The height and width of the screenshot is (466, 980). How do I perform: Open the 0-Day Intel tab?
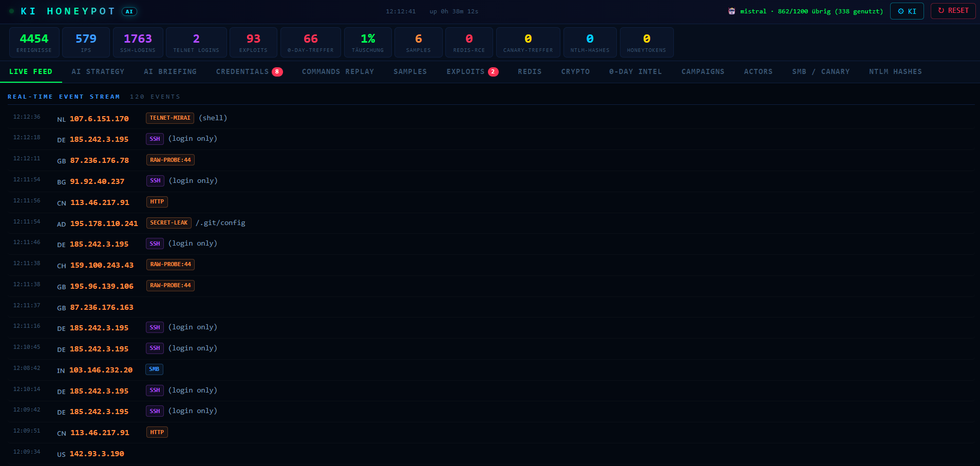[x=635, y=71]
